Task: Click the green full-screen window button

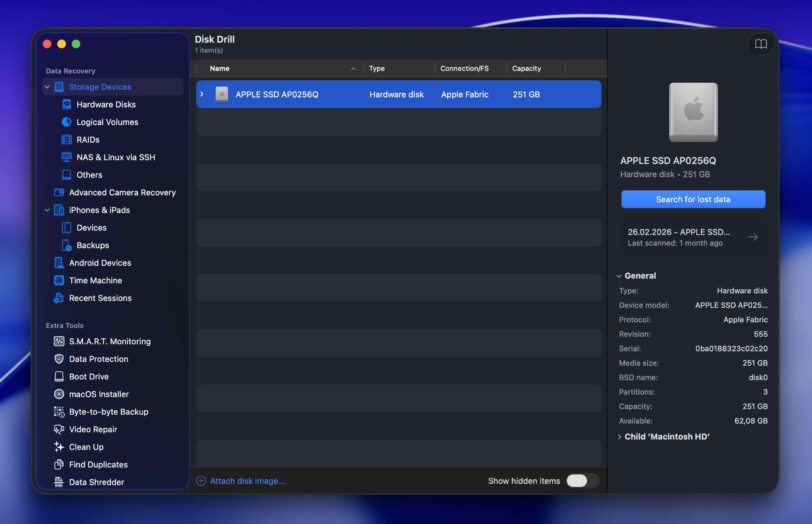Action: (x=76, y=44)
